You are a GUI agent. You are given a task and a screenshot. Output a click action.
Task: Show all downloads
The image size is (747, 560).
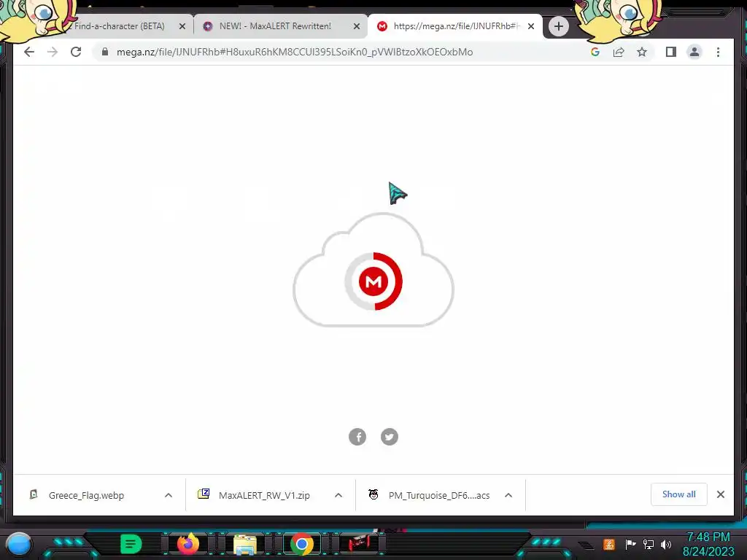(x=679, y=494)
